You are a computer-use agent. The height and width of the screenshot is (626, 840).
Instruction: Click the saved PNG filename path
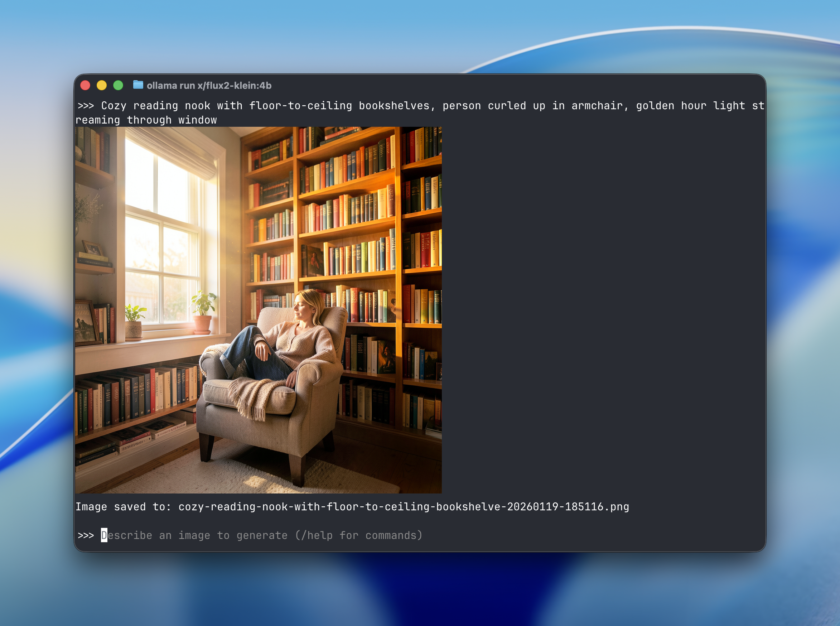403,507
